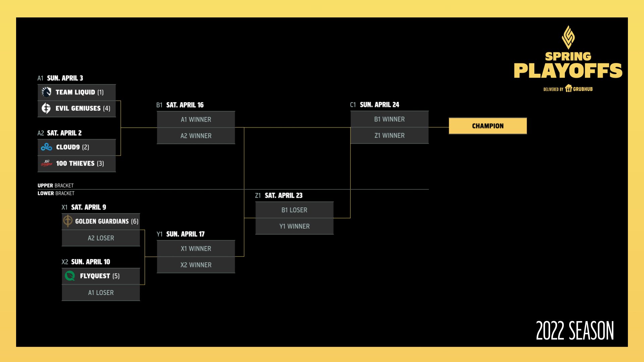Image resolution: width=644 pixels, height=362 pixels.
Task: Expand the Z1 Sat. April 23 match
Action: pyautogui.click(x=294, y=215)
